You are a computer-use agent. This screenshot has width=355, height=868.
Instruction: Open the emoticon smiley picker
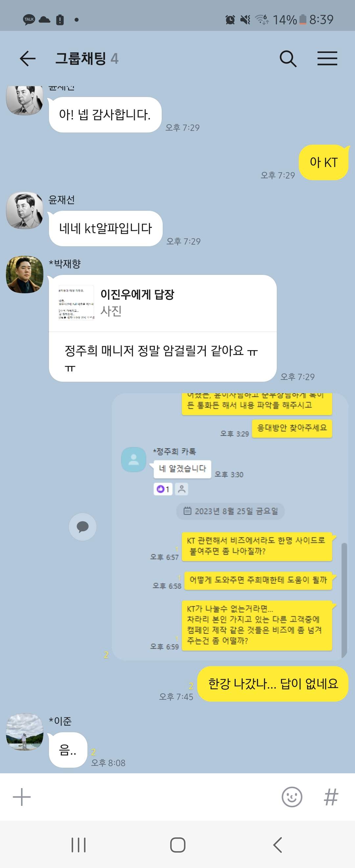tap(292, 797)
